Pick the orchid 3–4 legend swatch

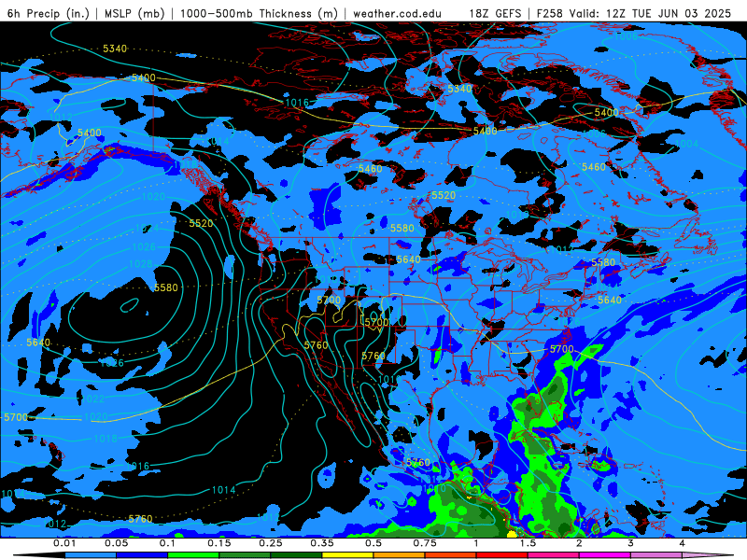tap(656, 555)
